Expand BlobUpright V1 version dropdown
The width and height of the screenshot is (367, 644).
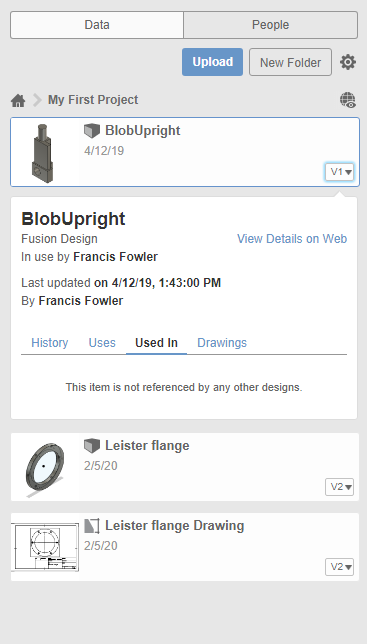click(x=339, y=172)
